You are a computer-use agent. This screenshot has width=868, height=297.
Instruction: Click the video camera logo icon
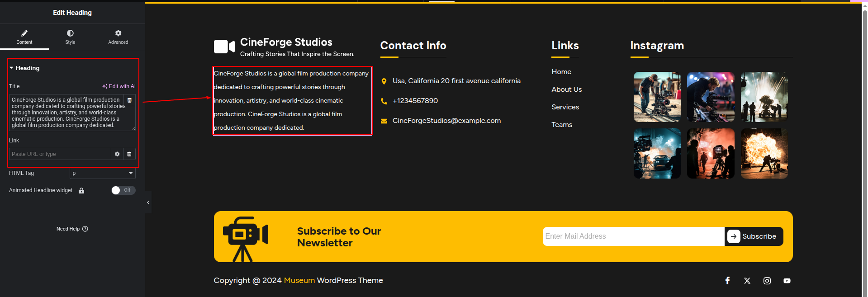(224, 47)
